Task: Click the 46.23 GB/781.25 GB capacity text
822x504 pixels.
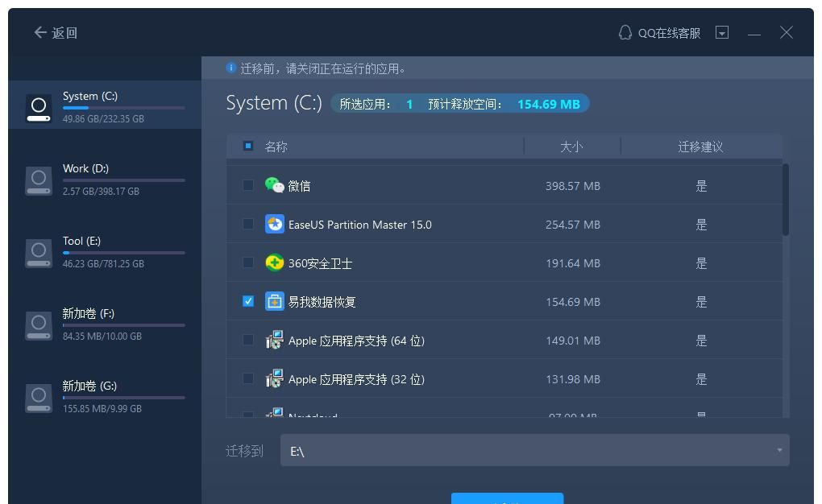Action: [x=103, y=263]
